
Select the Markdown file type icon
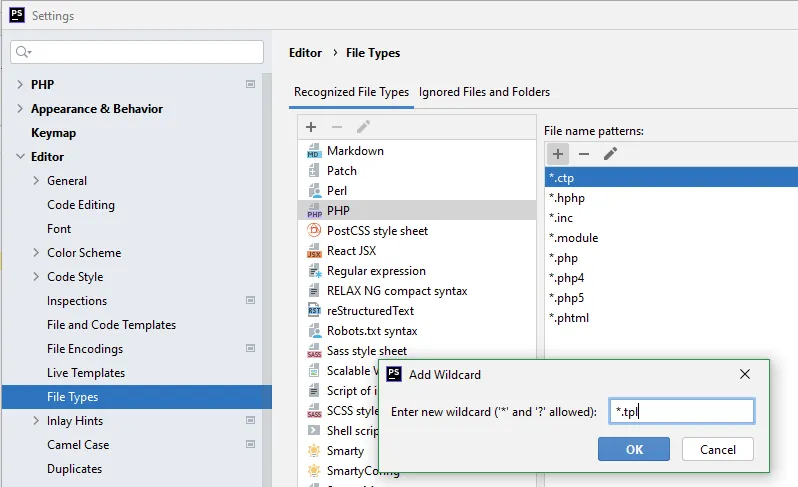[x=314, y=151]
